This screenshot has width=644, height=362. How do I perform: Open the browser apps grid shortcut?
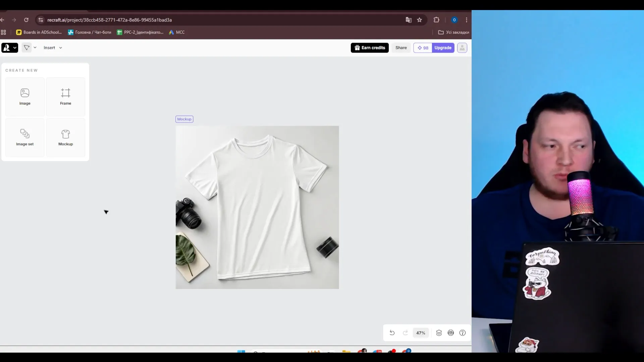click(x=3, y=32)
